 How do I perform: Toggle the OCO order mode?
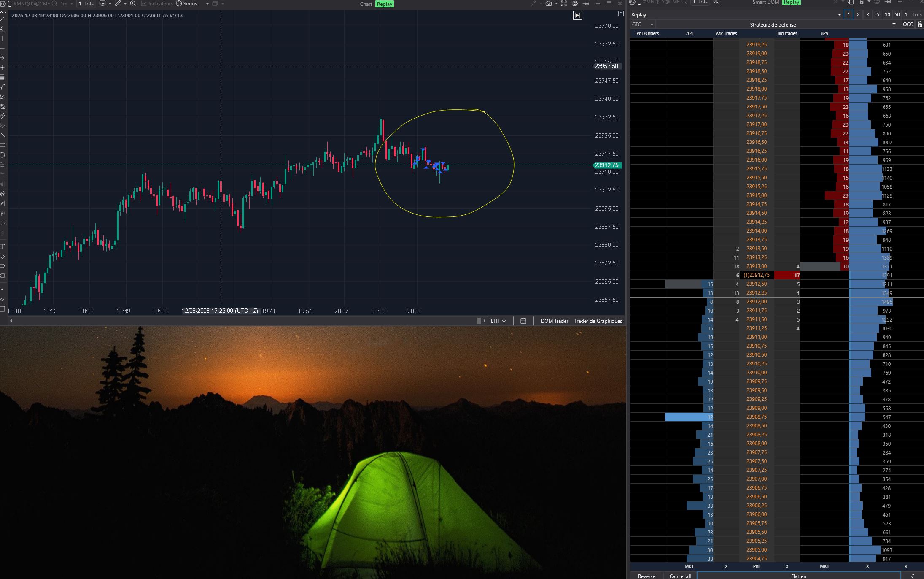pyautogui.click(x=908, y=24)
